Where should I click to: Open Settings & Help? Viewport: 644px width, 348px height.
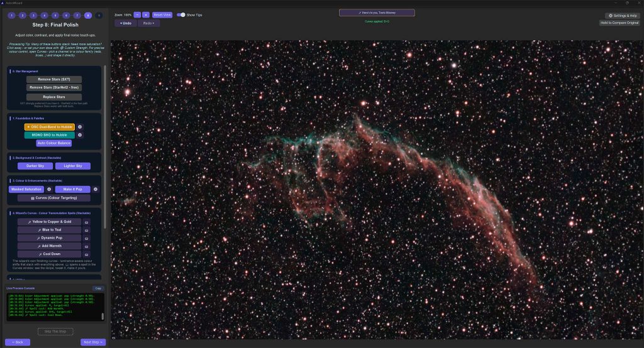pos(622,16)
